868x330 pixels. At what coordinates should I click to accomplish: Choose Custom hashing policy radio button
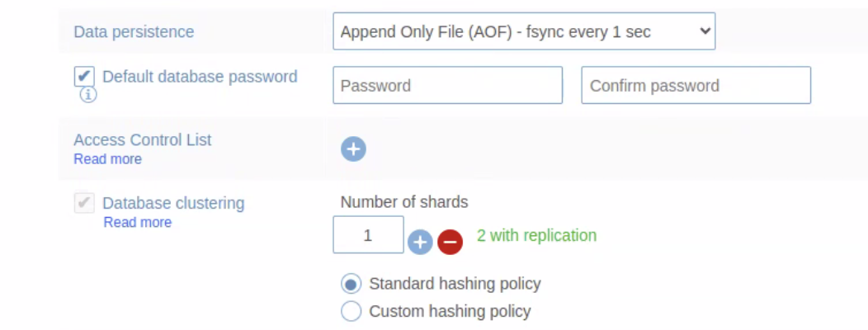(351, 311)
